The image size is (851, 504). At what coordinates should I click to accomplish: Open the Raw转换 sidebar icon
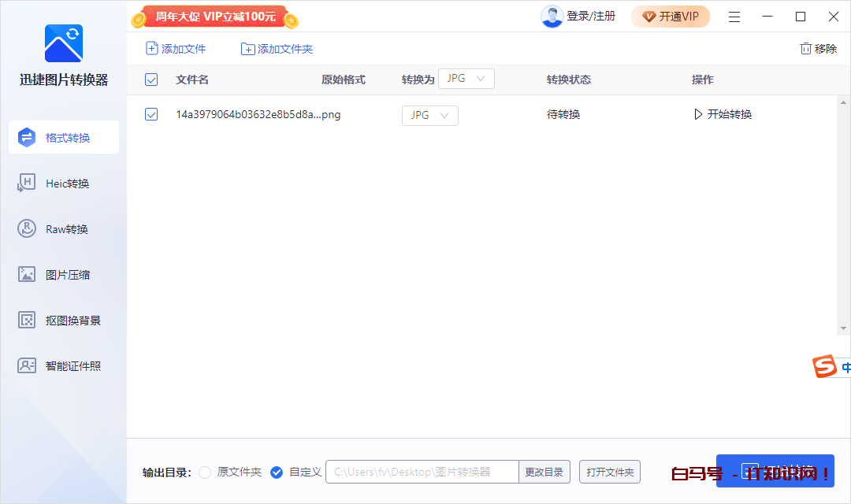click(x=27, y=229)
